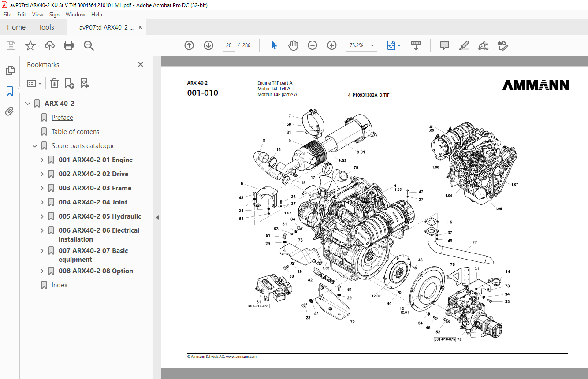
Task: Zoom out with the minus icon
Action: point(313,45)
